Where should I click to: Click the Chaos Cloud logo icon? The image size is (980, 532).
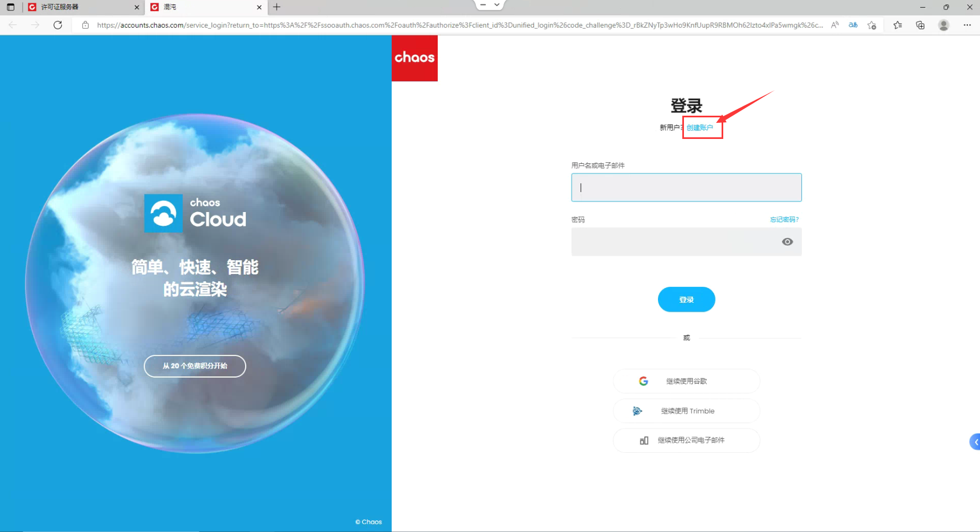coord(163,213)
